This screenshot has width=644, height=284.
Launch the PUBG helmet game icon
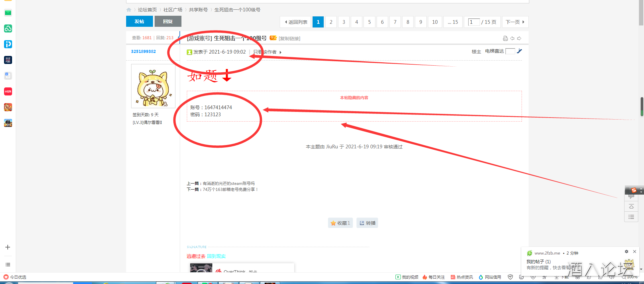pyautogui.click(x=8, y=123)
